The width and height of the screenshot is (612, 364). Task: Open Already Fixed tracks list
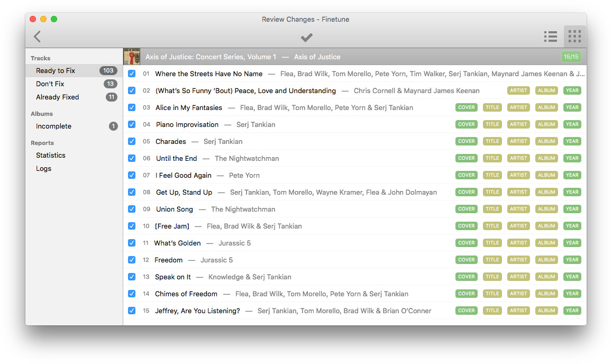pyautogui.click(x=57, y=97)
